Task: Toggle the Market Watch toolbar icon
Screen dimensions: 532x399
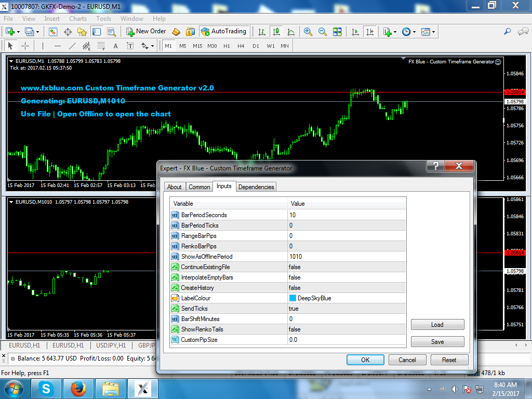Action: pyautogui.click(x=53, y=32)
